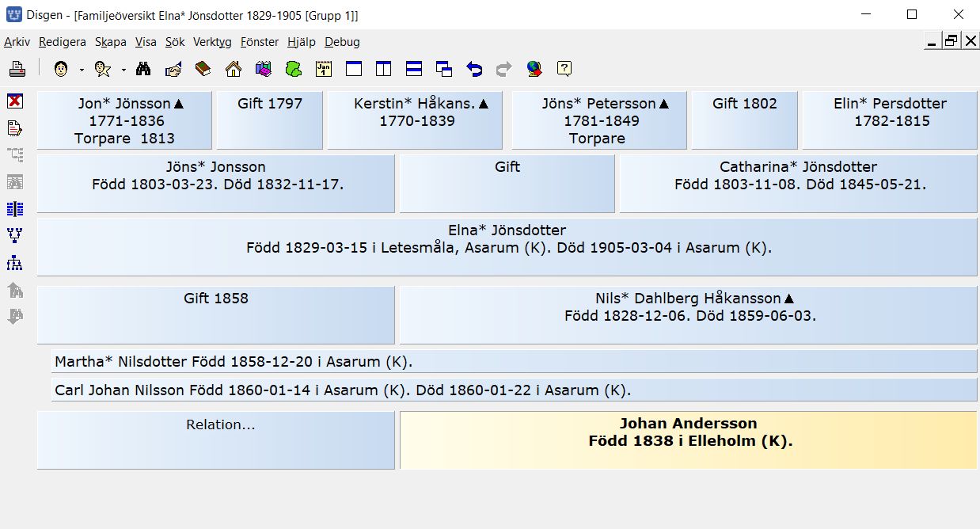The height and width of the screenshot is (529, 980).
Task: Click the blue undo arrow icon
Action: (x=474, y=69)
